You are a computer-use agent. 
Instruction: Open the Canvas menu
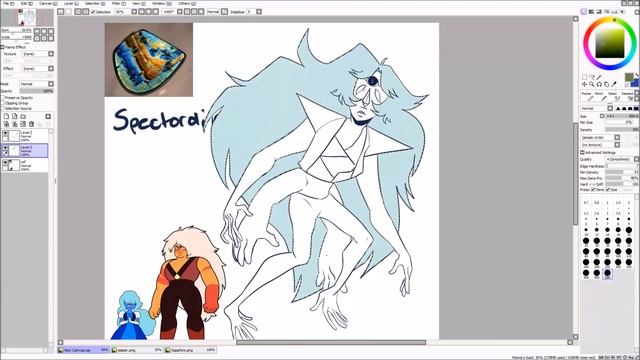coord(48,3)
